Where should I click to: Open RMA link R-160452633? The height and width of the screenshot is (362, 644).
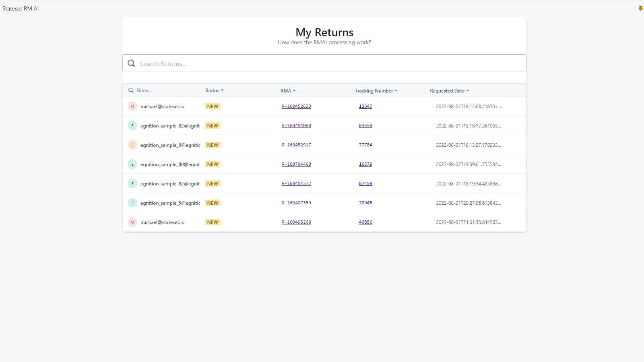click(x=296, y=106)
